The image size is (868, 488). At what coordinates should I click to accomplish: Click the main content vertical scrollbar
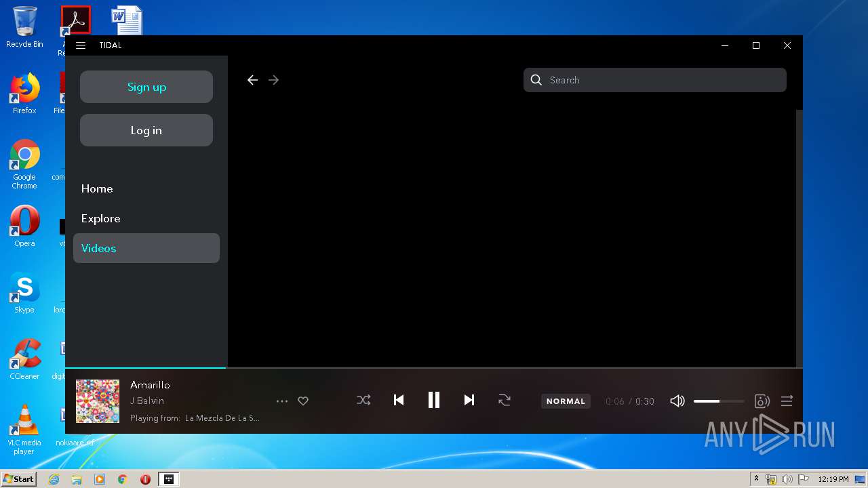click(x=799, y=237)
